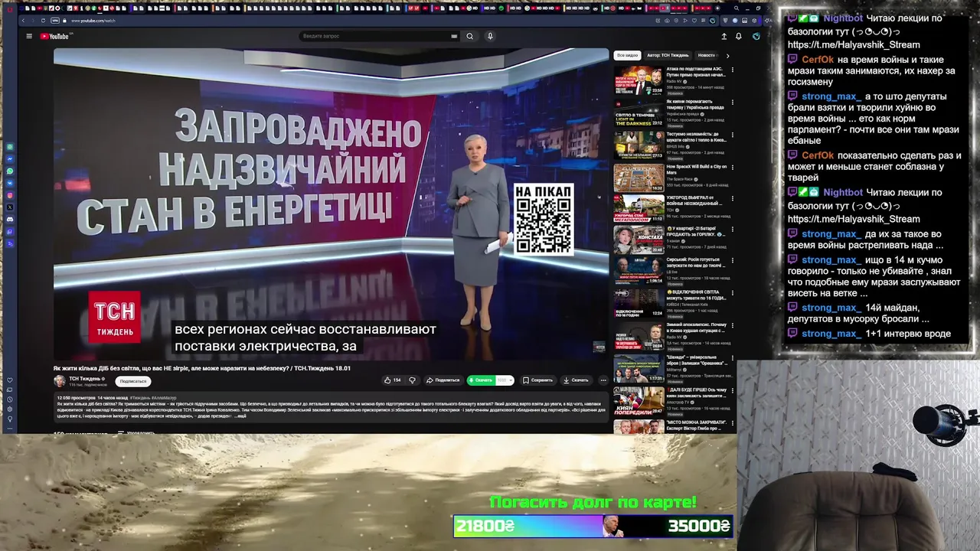Open the YouTube hamburger guide menu
Image resolution: width=980 pixels, height=551 pixels.
point(29,36)
